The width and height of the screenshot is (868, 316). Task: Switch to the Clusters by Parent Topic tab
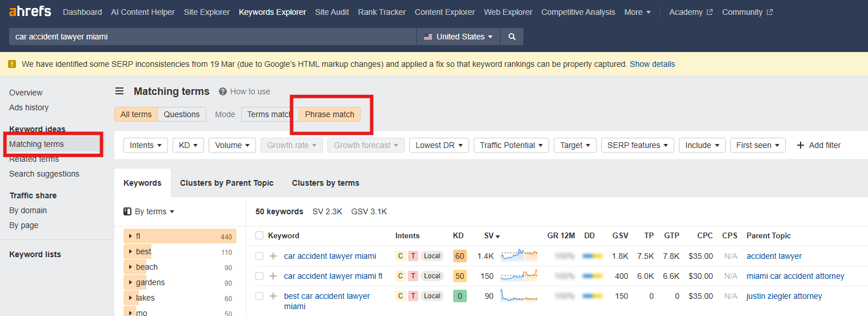(x=227, y=183)
